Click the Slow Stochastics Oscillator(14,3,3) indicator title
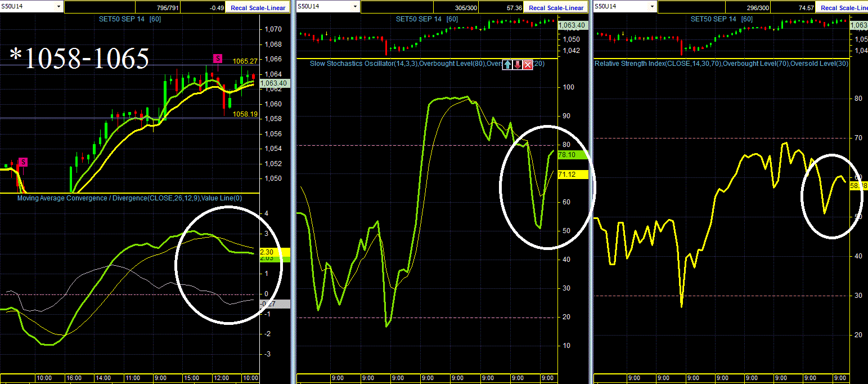This screenshot has width=868, height=384. (x=427, y=64)
